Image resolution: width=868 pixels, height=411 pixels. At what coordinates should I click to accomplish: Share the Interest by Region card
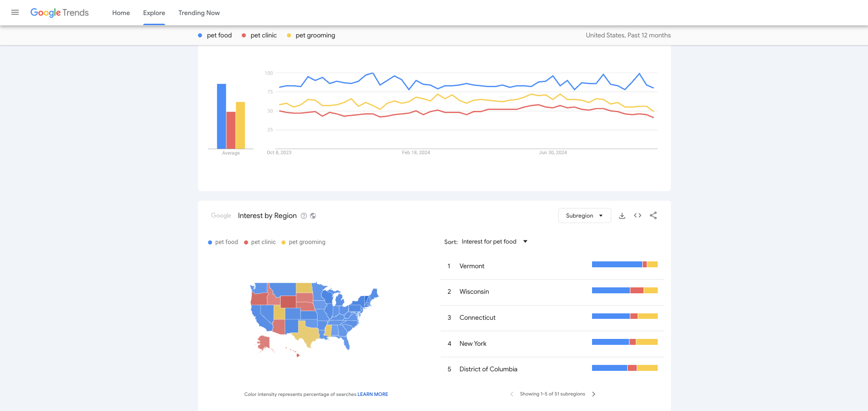[653, 216]
